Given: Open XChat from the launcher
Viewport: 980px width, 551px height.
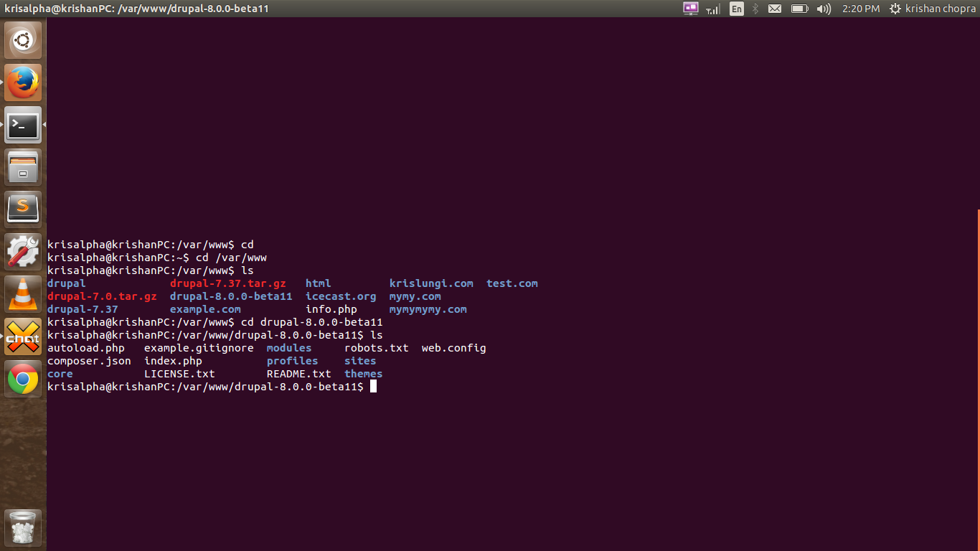Looking at the screenshot, I should pyautogui.click(x=24, y=337).
